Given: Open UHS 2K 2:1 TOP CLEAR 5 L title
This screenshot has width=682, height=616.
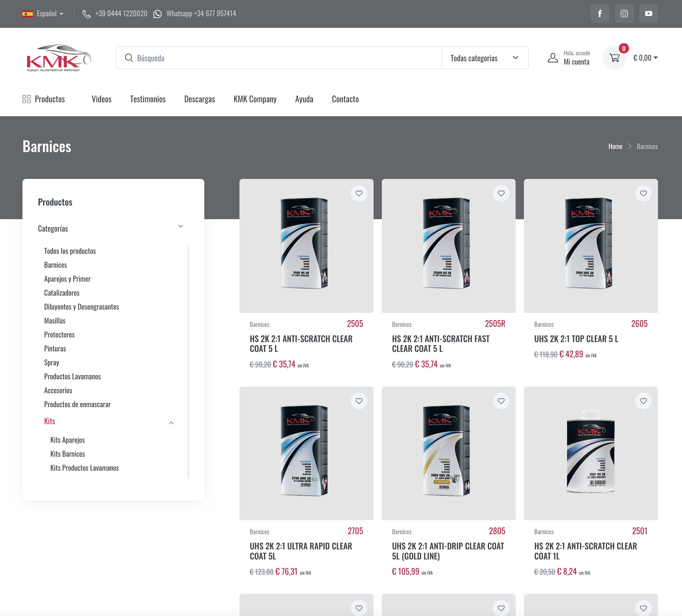Looking at the screenshot, I should coord(576,339).
